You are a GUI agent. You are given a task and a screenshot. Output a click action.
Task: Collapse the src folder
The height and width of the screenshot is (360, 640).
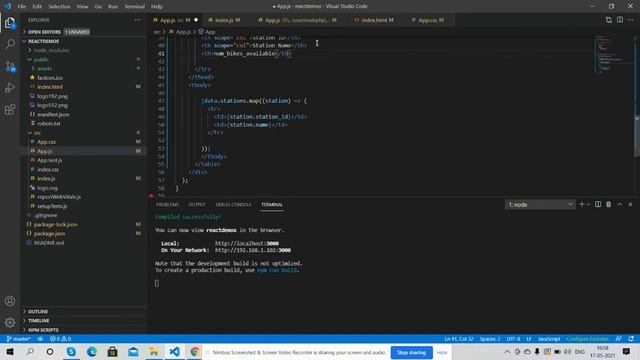pyautogui.click(x=37, y=133)
